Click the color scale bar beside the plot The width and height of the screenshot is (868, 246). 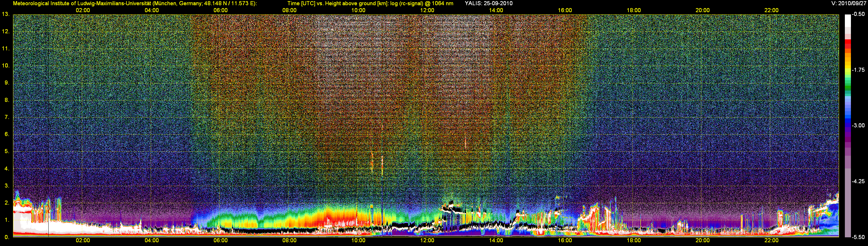(848, 126)
